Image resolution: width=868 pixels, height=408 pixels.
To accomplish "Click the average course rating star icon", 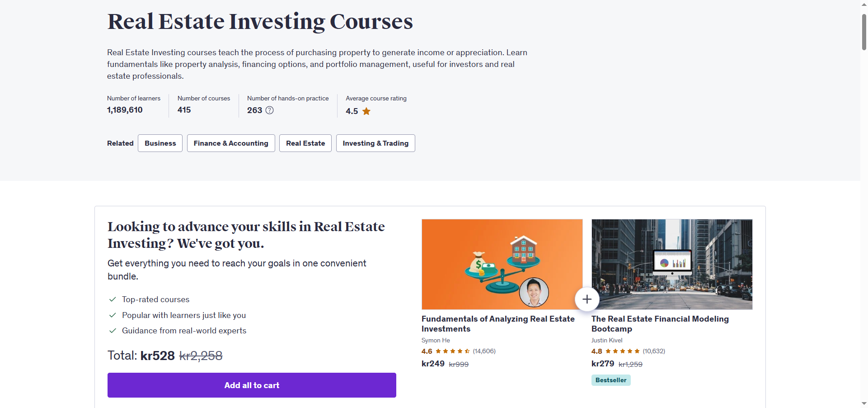I will [366, 111].
